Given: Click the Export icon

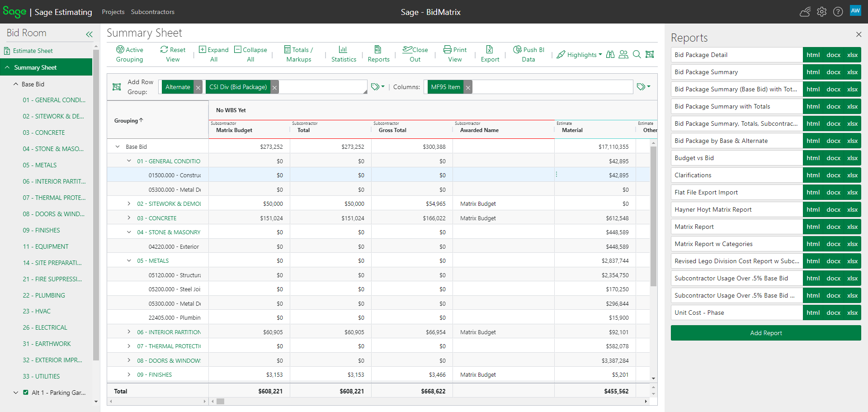Looking at the screenshot, I should [x=490, y=54].
